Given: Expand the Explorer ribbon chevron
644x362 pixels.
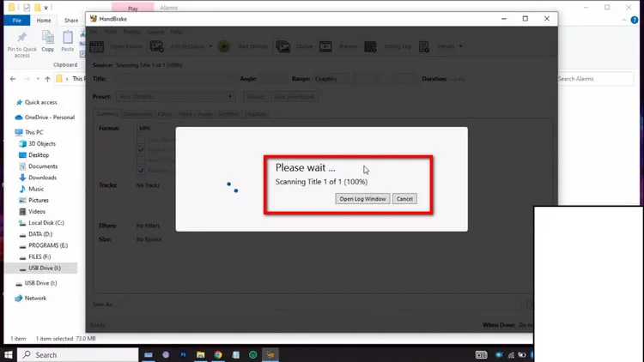Looking at the screenshot, I should [624, 20].
